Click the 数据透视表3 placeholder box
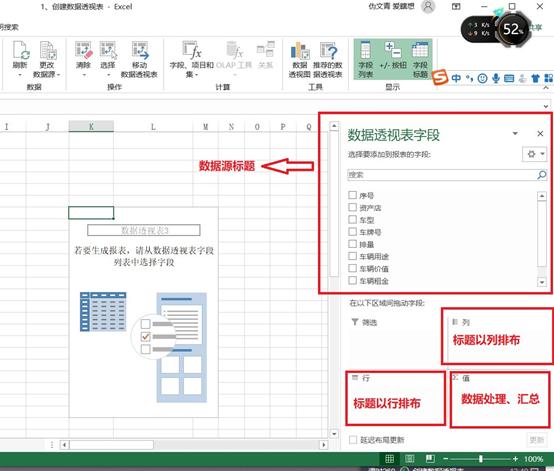Viewport: 554px width, 471px height. (144, 230)
